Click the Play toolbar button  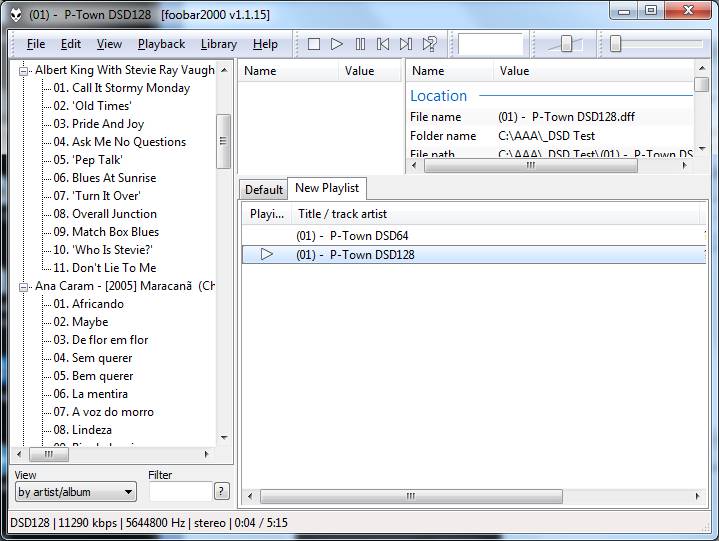click(x=337, y=44)
